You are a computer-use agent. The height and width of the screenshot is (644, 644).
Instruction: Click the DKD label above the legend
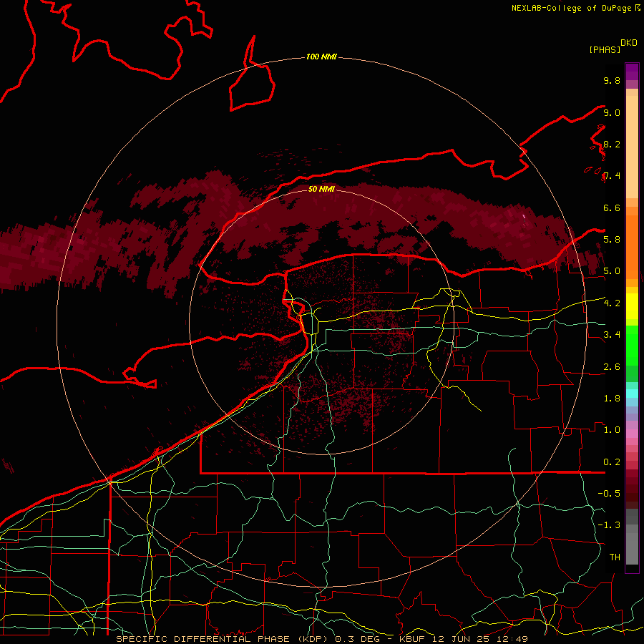(x=629, y=43)
